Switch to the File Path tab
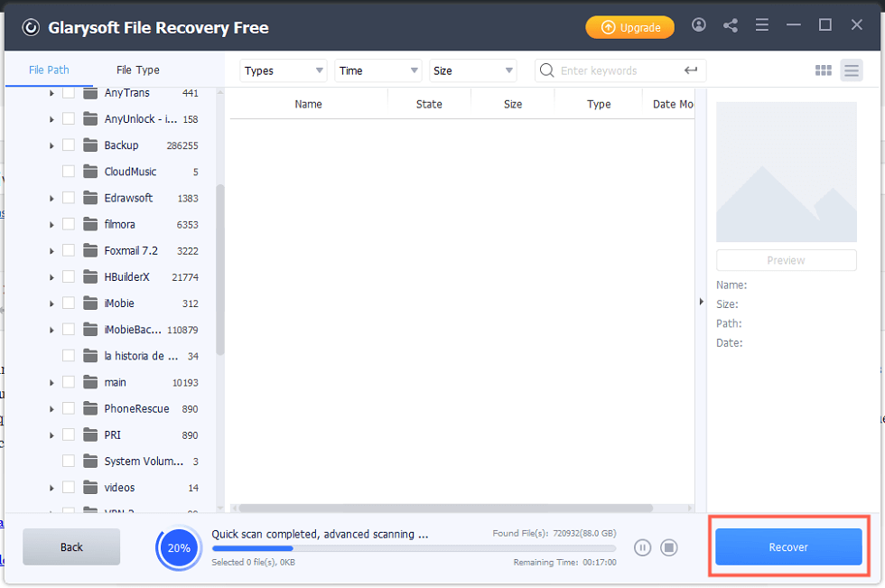Screen dimensions: 885x588 point(49,70)
